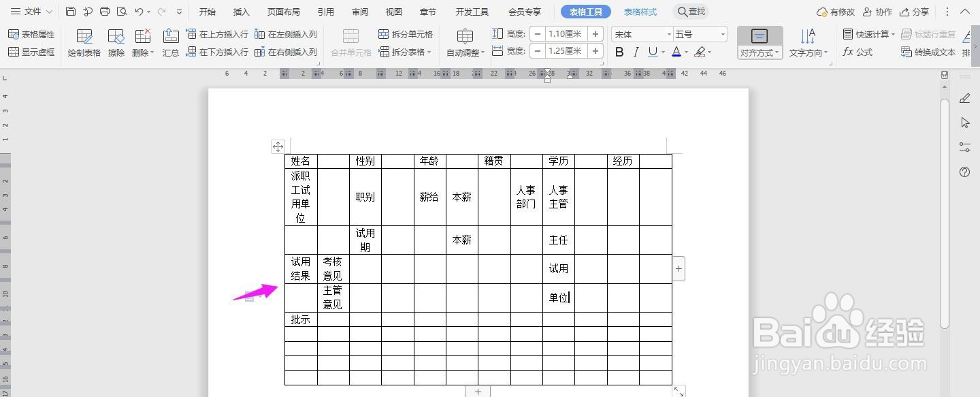Select the Draw Table tool (绘制表格)
The width and height of the screenshot is (980, 397).
(84, 43)
